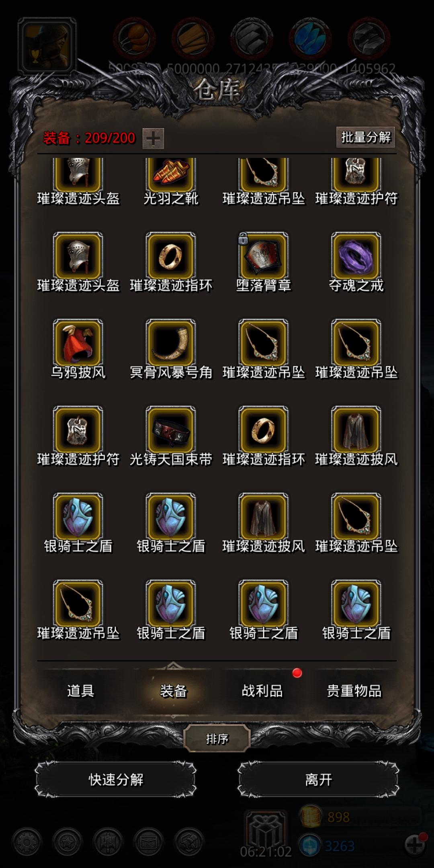Viewport: 434px width, 868px height.
Task: Open the 道具 tab
Action: click(x=80, y=691)
